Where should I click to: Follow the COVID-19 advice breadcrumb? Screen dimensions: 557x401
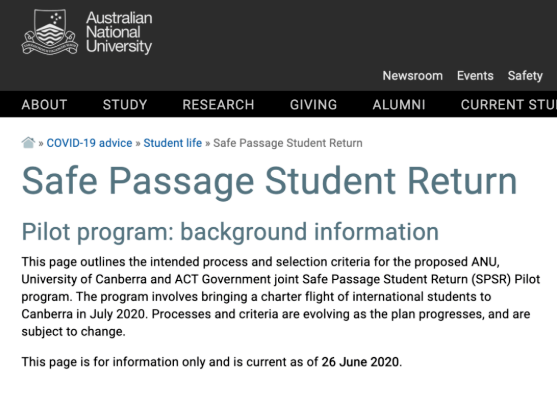pos(89,143)
